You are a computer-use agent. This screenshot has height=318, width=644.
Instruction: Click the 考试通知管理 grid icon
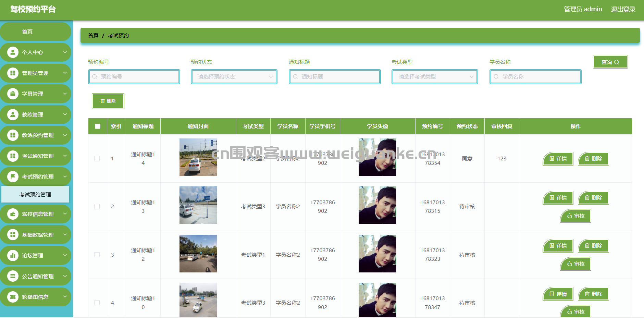pos(13,156)
